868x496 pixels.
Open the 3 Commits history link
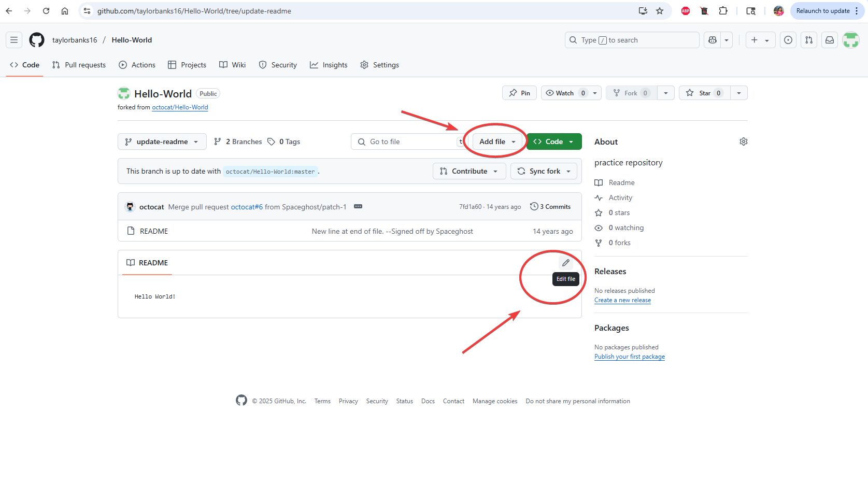pos(550,206)
